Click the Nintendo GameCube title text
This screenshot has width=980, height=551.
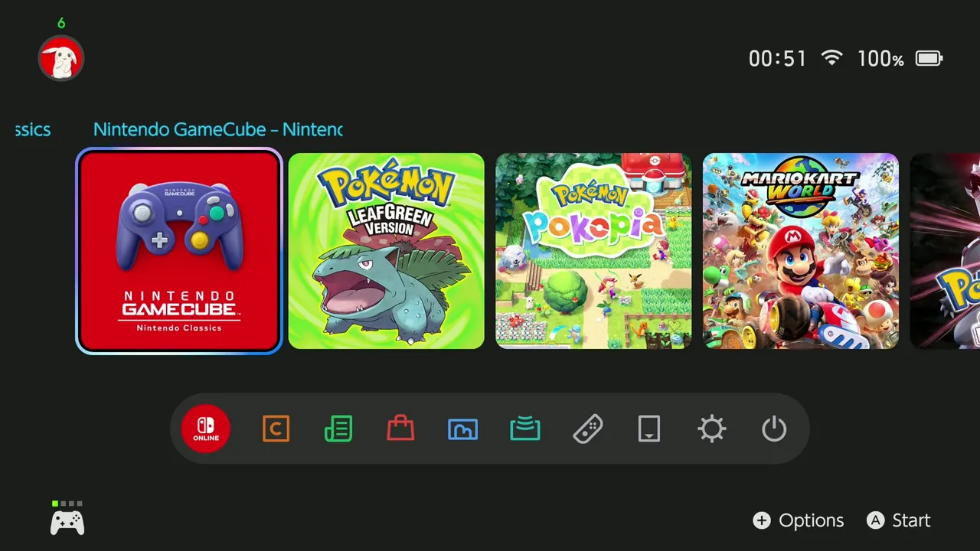(217, 129)
